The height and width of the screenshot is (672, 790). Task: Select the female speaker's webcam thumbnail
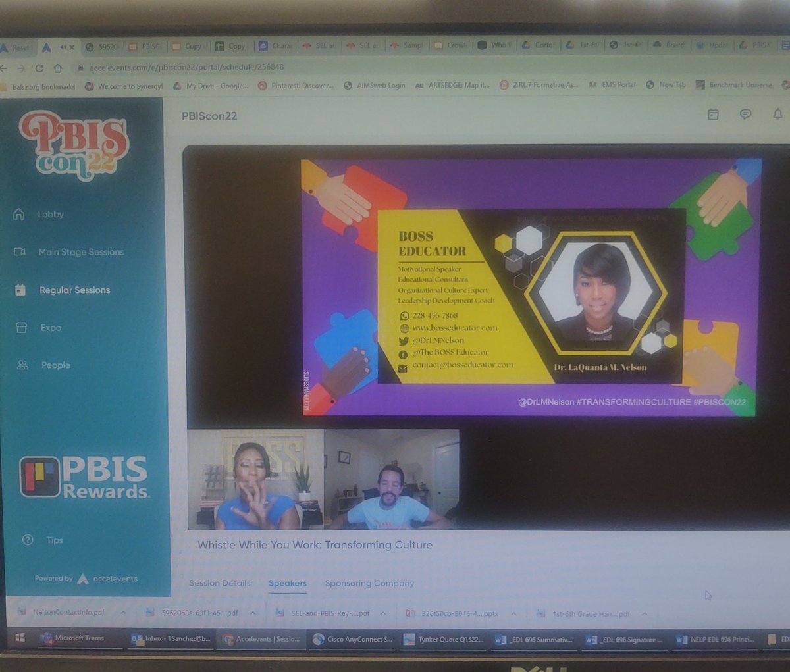(x=255, y=479)
